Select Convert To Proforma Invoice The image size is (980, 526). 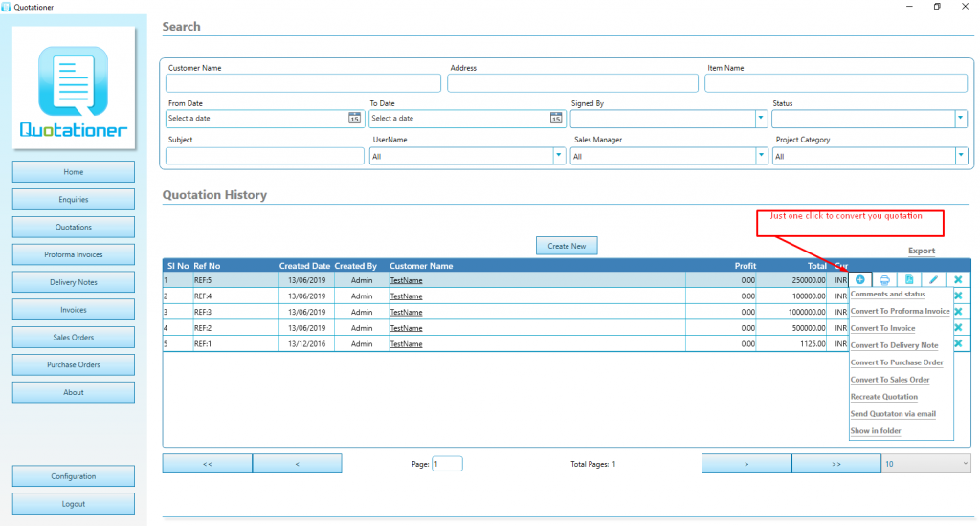(900, 311)
